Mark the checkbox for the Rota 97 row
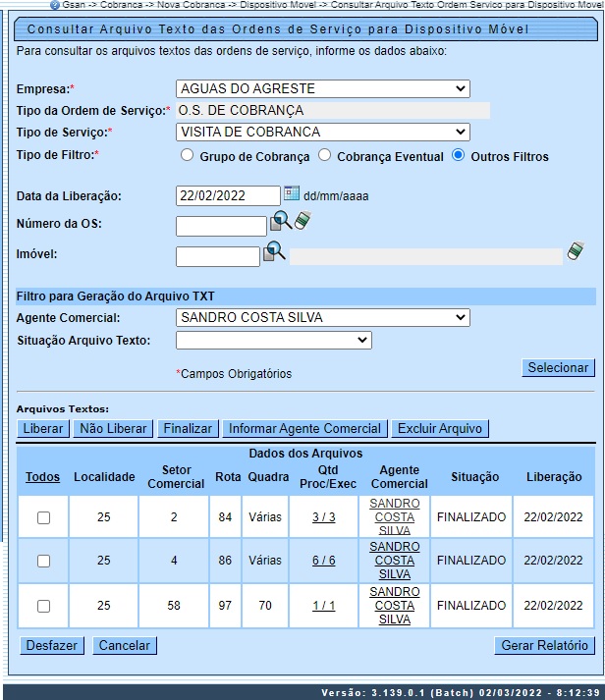The image size is (605, 700). (43, 606)
